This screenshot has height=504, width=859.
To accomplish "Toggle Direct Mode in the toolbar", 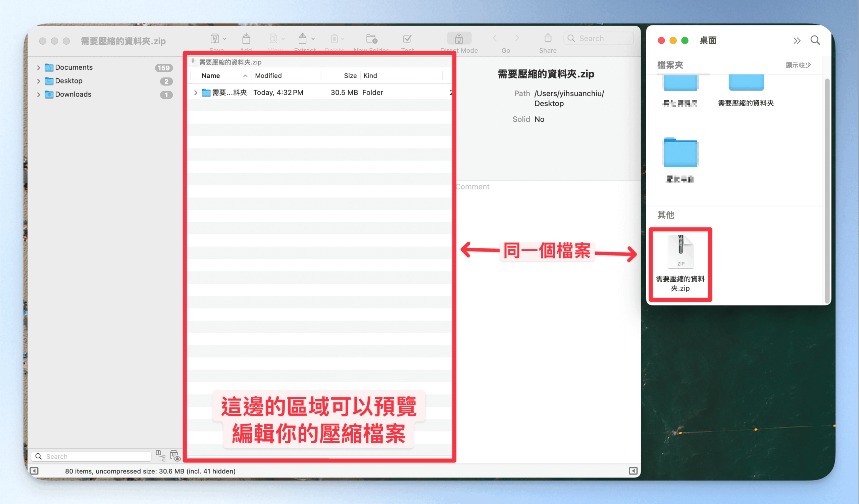I will click(459, 39).
